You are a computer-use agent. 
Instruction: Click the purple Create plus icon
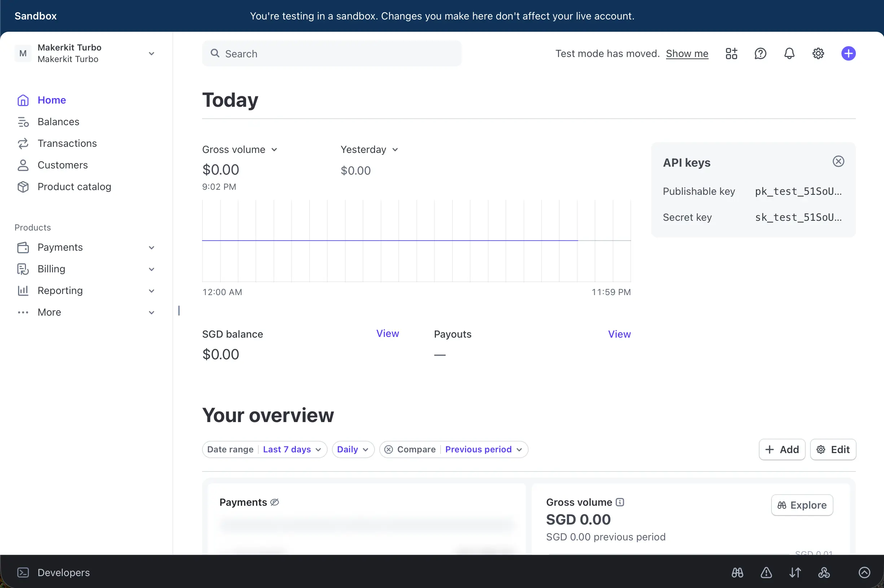848,53
